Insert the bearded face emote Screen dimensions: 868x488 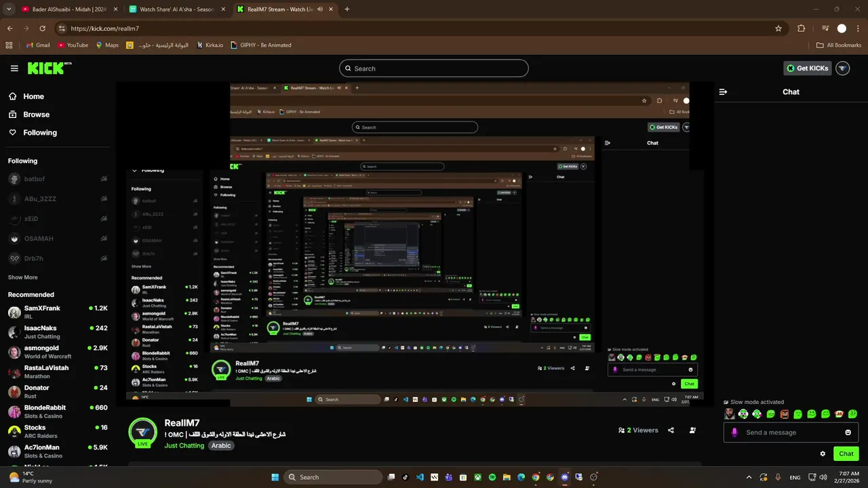pyautogui.click(x=730, y=413)
